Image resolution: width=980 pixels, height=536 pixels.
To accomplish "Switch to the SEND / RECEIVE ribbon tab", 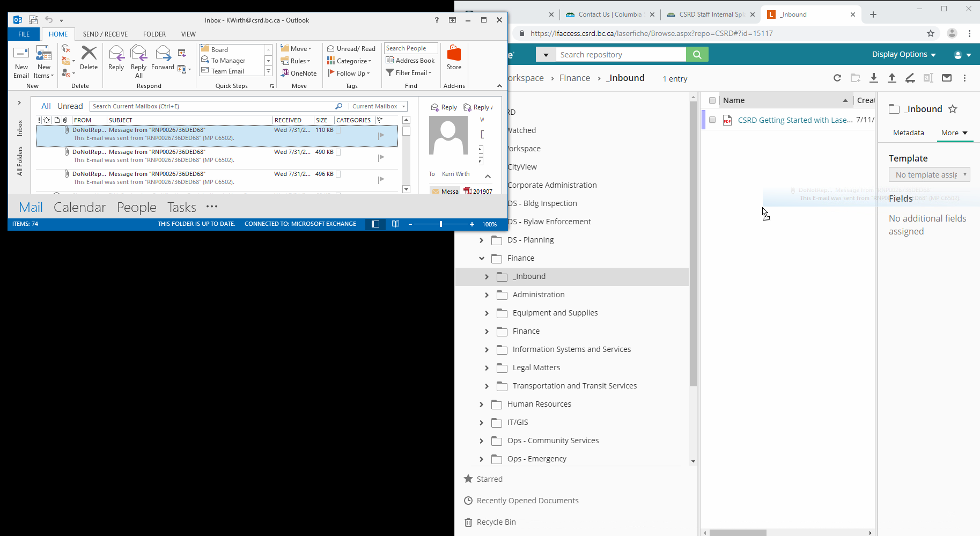I will (x=105, y=34).
